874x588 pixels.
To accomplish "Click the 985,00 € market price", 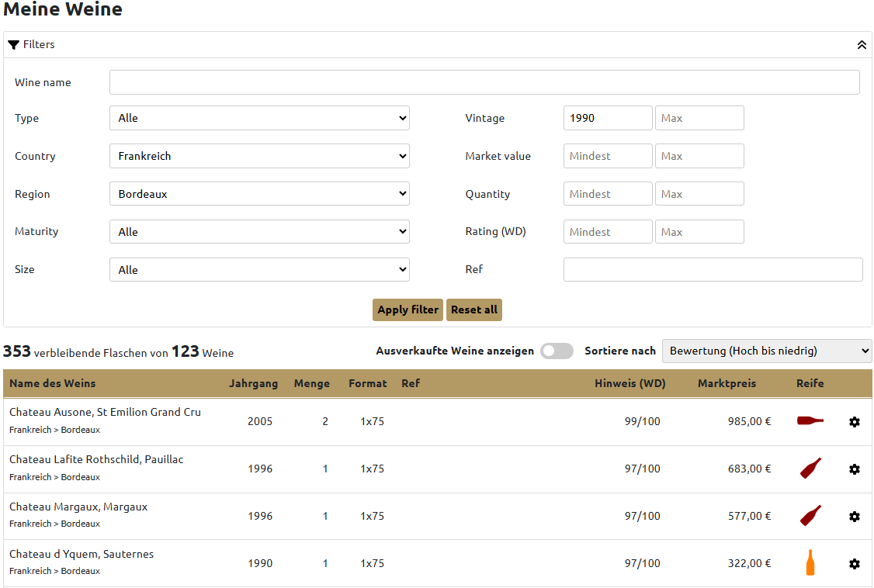I will 749,421.
